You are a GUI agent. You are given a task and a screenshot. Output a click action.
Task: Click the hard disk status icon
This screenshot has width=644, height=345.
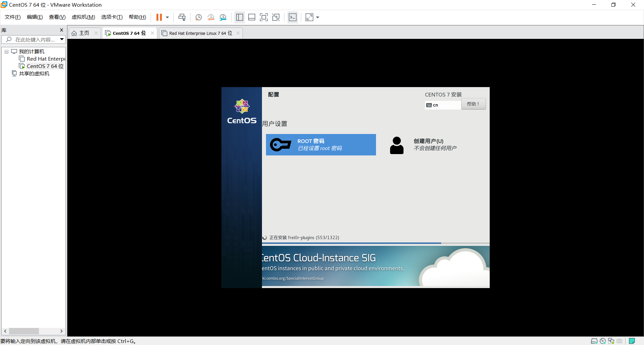click(x=594, y=341)
